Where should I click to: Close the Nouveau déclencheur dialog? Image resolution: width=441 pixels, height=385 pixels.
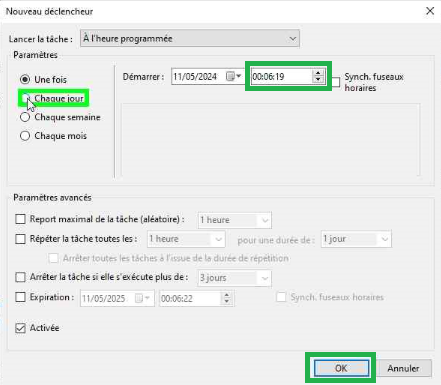click(430, 11)
